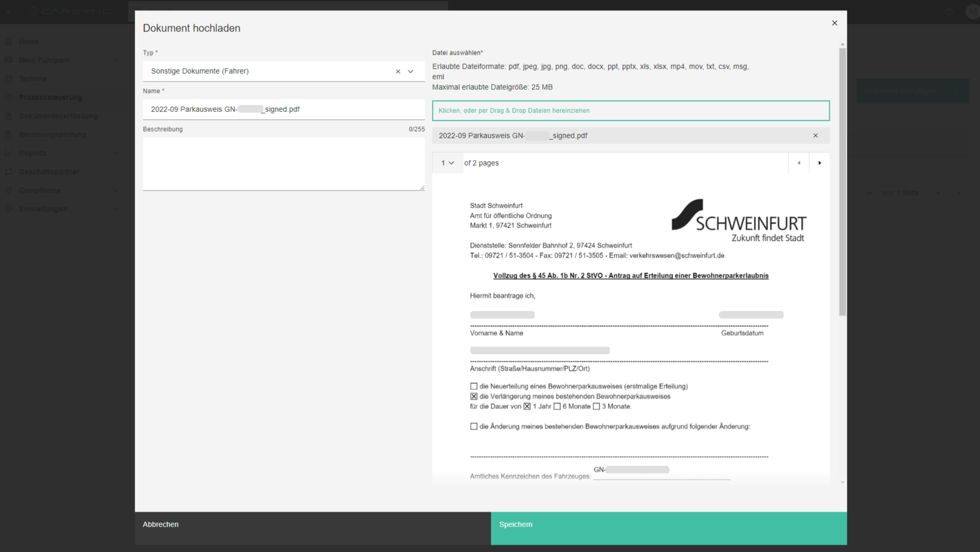980x552 pixels.
Task: Click the Dokumentenerfassung sidebar icon
Action: pyautogui.click(x=8, y=116)
